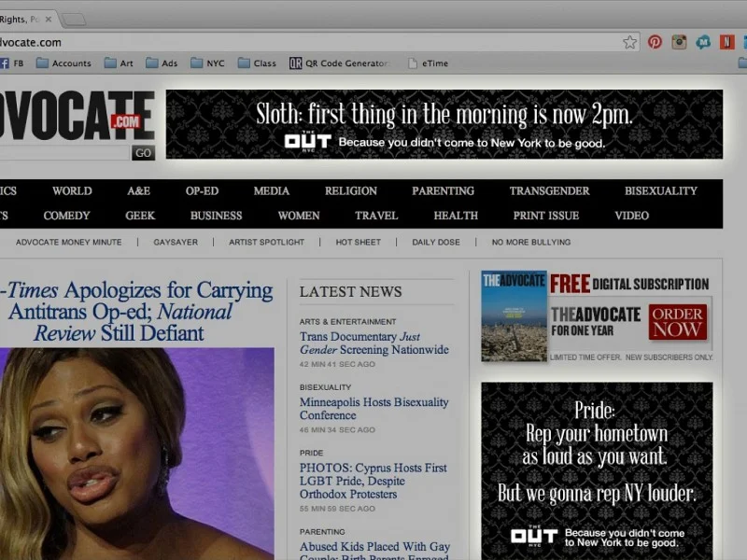Image resolution: width=747 pixels, height=560 pixels.
Task: Close the current browser tab
Action: coord(49,20)
